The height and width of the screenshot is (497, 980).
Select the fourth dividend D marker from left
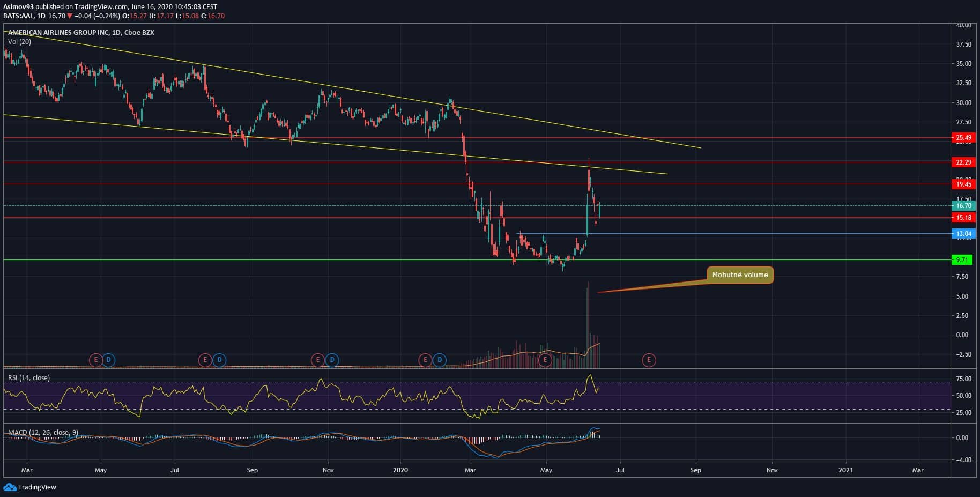(x=440, y=360)
